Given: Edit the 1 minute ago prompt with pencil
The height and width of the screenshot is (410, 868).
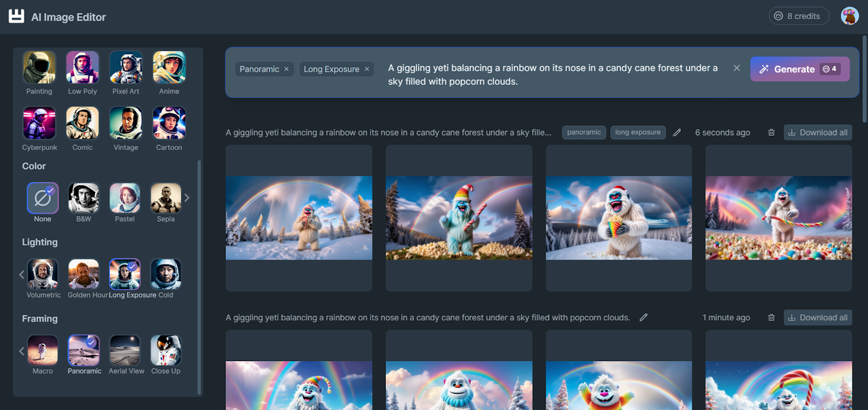Looking at the screenshot, I should point(644,317).
